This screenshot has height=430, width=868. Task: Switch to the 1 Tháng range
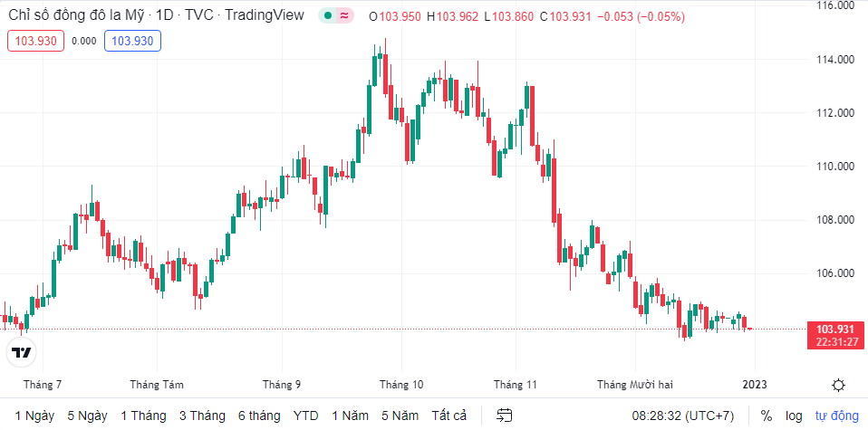144,416
